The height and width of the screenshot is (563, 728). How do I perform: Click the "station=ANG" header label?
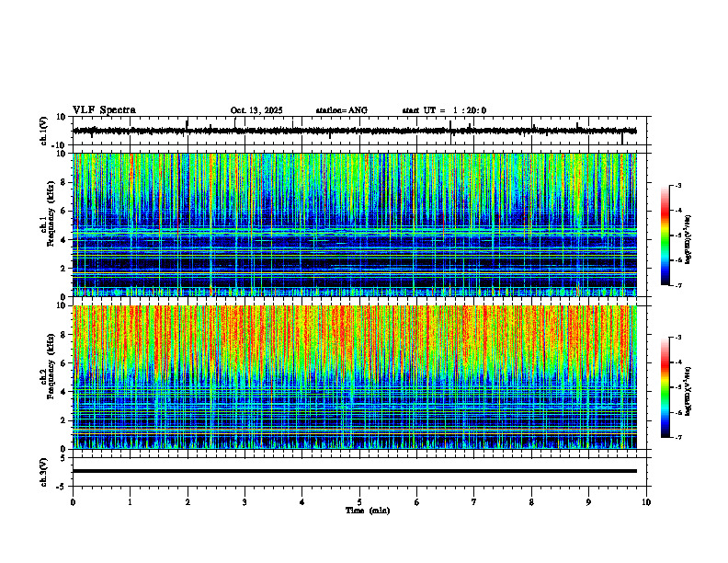pos(342,110)
